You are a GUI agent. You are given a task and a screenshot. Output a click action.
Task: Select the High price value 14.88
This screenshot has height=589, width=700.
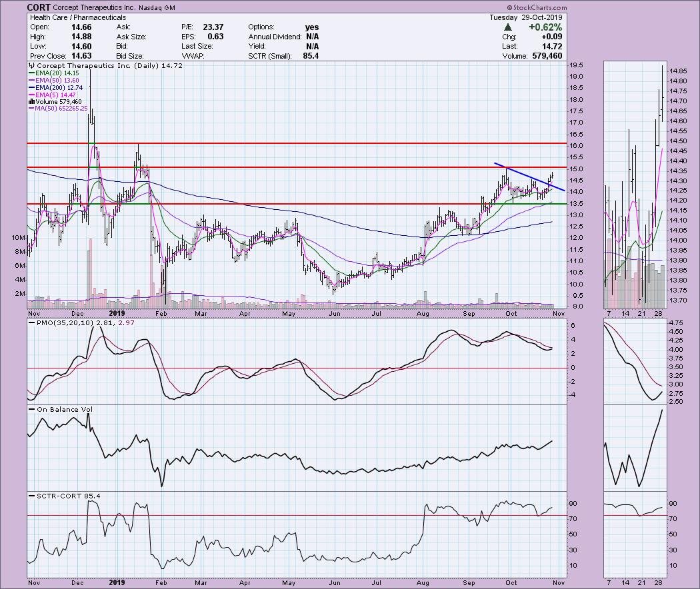pyautogui.click(x=81, y=37)
